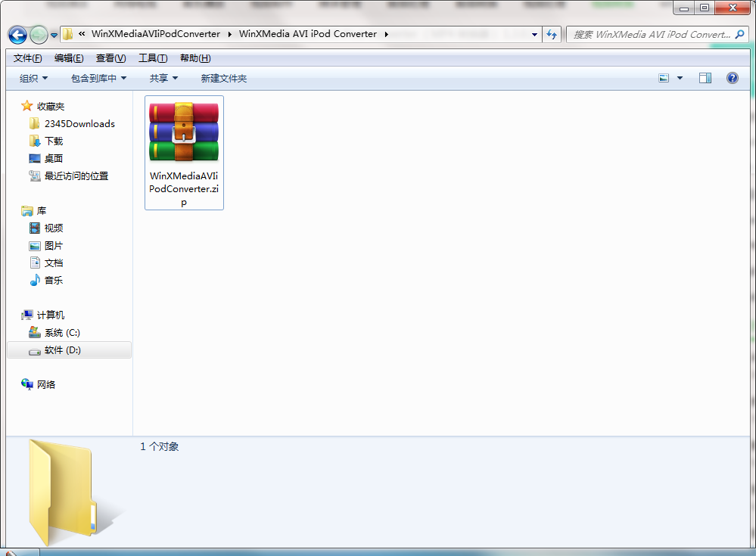Maximize the Explorer window
This screenshot has height=556, width=756.
(705, 8)
